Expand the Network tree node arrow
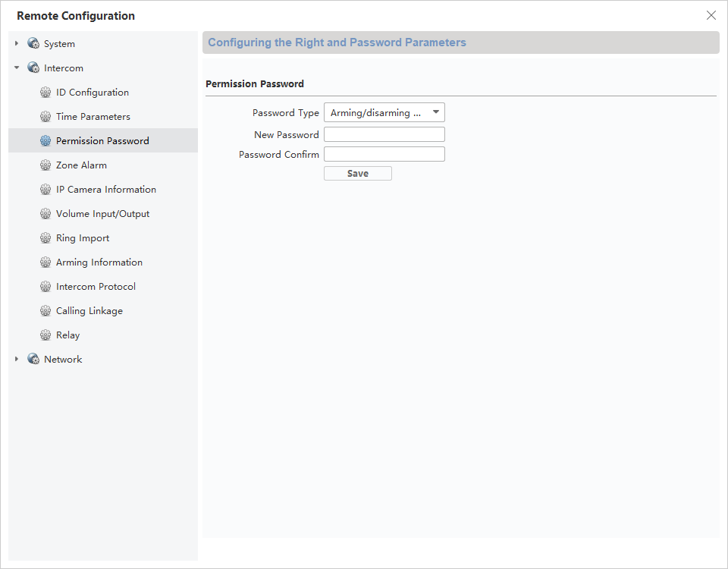Viewport: 728px width, 569px height. tap(17, 360)
